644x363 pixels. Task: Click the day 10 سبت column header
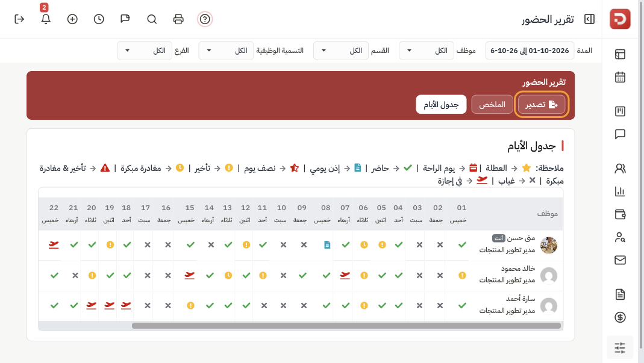tap(281, 214)
